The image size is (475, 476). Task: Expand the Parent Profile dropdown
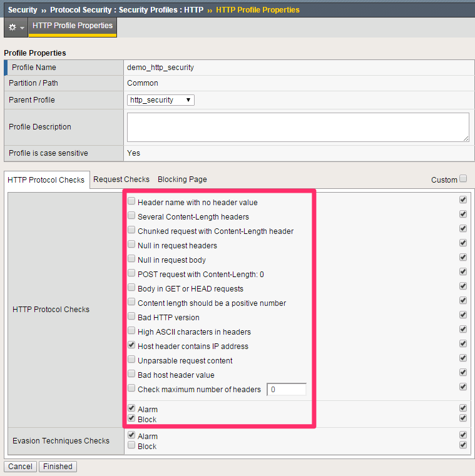[x=161, y=100]
